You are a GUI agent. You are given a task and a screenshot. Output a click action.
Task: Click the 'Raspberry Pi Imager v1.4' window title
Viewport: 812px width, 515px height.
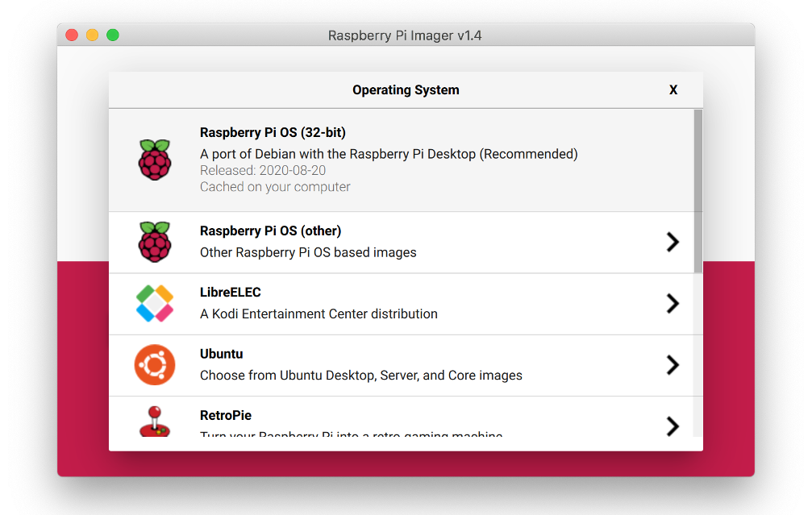[x=405, y=35]
